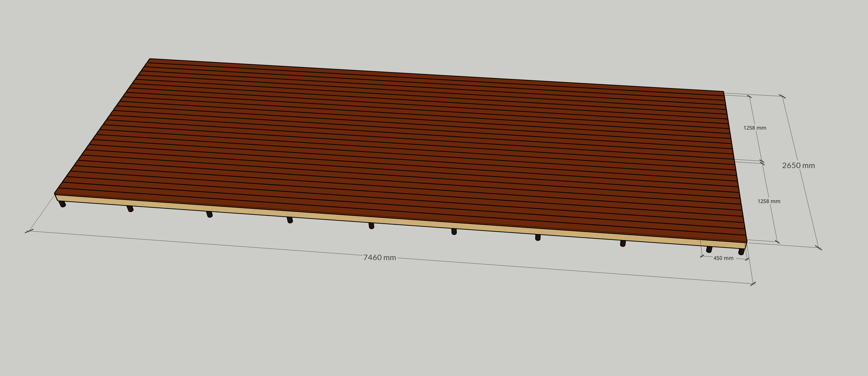868x376 pixels.
Task: Select the 450 mm post spacing label
Action: tap(723, 258)
